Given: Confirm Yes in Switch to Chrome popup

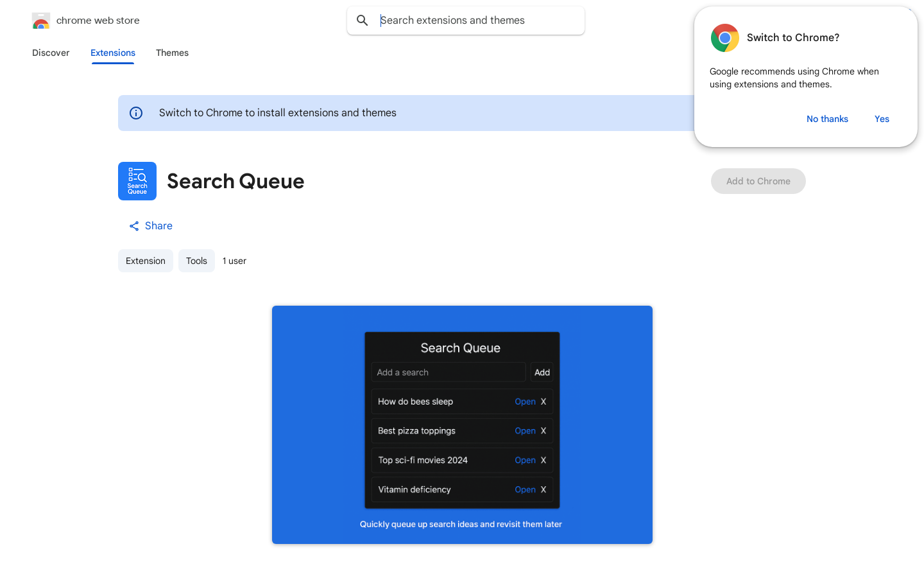Looking at the screenshot, I should click(x=882, y=119).
